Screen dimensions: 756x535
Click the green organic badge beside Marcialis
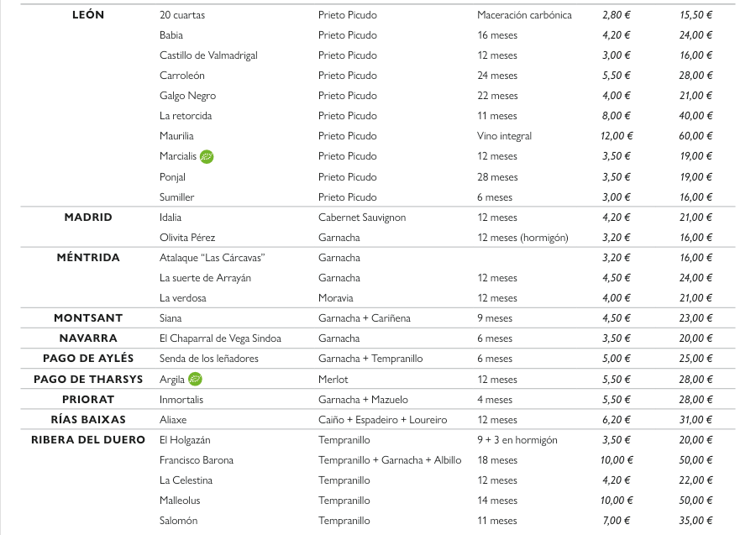pos(207,156)
